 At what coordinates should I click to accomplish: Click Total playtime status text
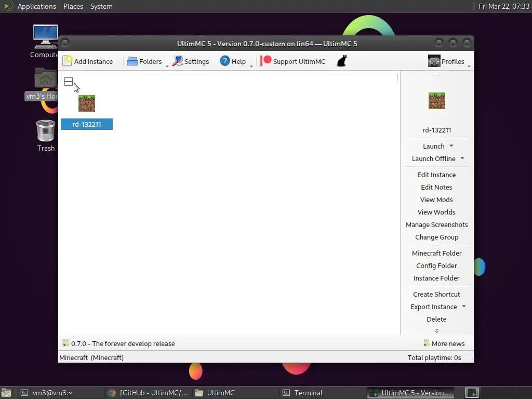(434, 357)
